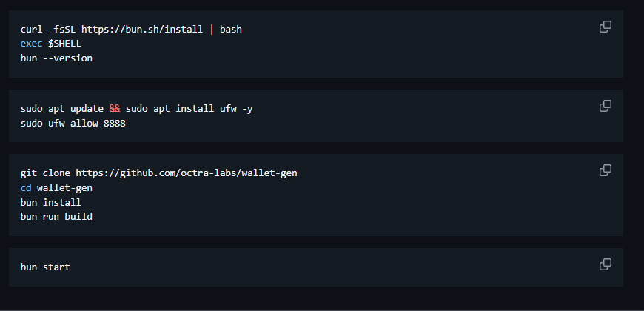Click the red && operator
Image resolution: width=644 pixels, height=311 pixels.
click(115, 109)
